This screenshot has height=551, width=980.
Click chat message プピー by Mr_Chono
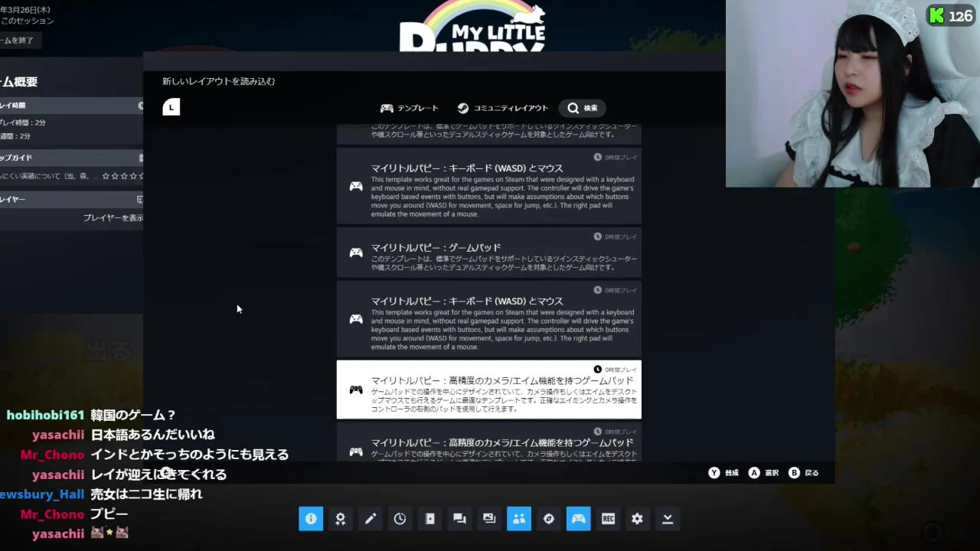tap(109, 514)
